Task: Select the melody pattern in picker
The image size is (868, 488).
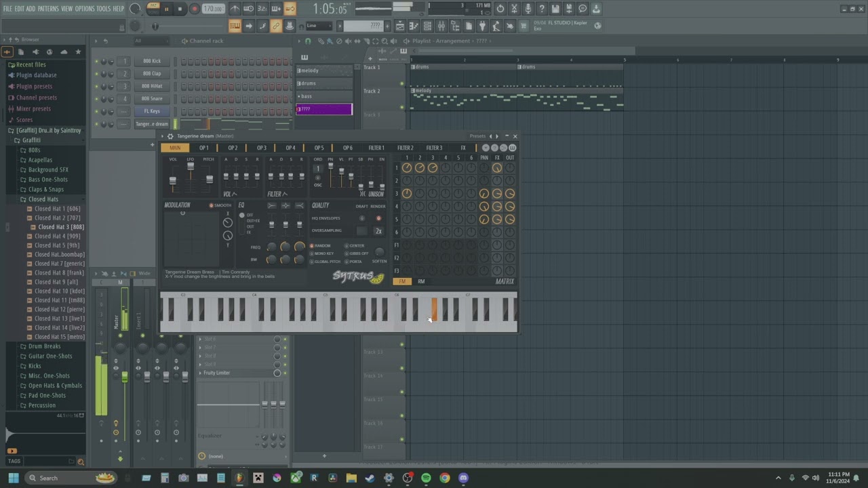Action: tap(324, 70)
